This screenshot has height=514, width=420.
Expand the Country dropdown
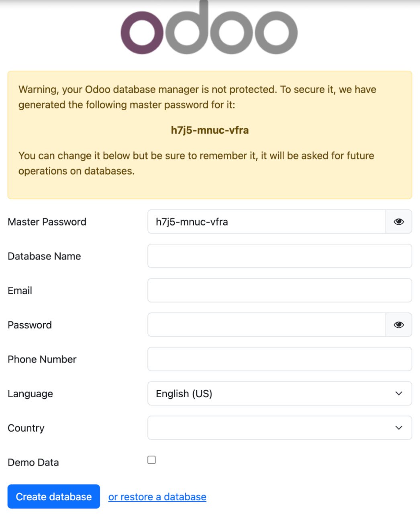pyautogui.click(x=279, y=428)
